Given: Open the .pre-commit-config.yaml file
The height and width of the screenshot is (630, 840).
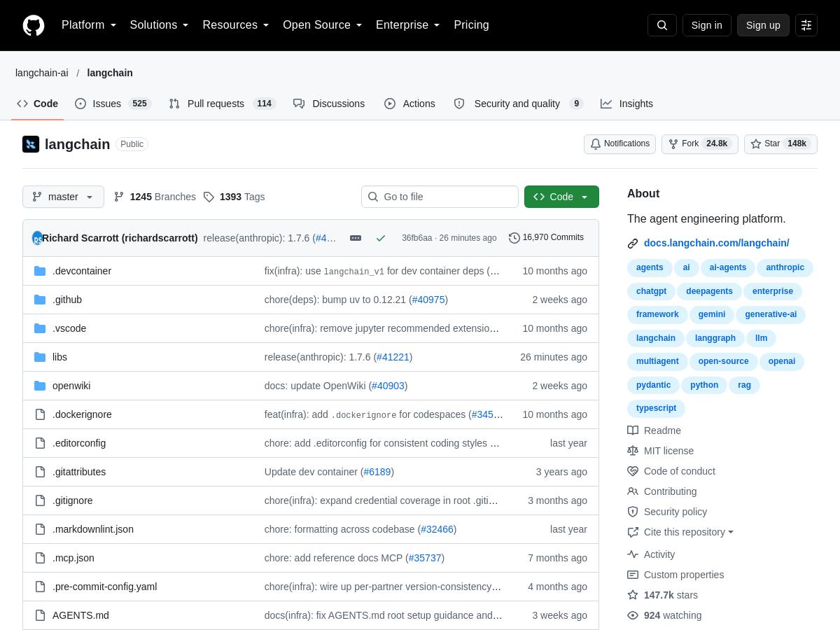Looking at the screenshot, I should coord(104,587).
